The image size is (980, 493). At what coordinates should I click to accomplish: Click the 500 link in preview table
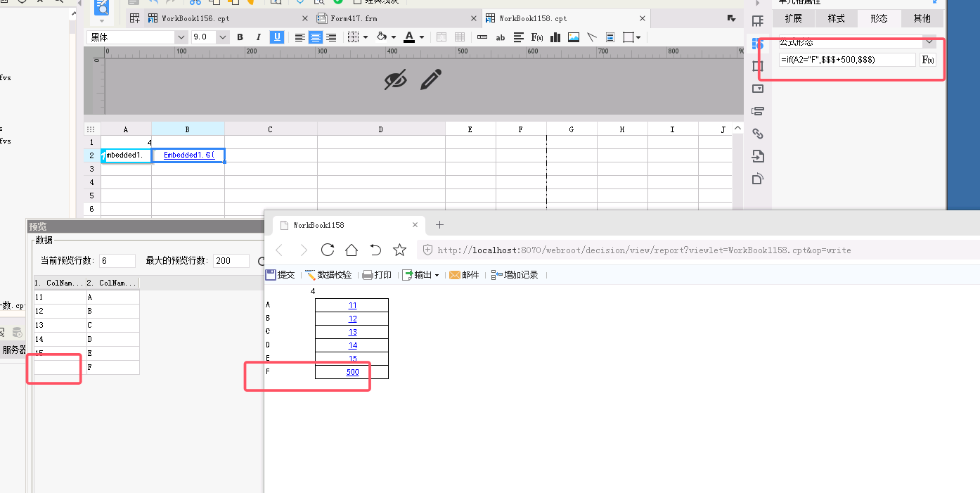[352, 372]
